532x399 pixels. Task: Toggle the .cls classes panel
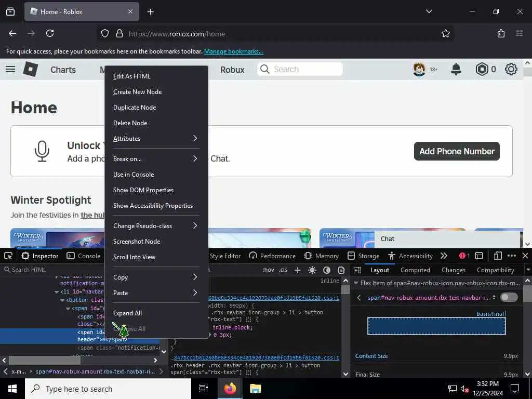click(x=283, y=270)
